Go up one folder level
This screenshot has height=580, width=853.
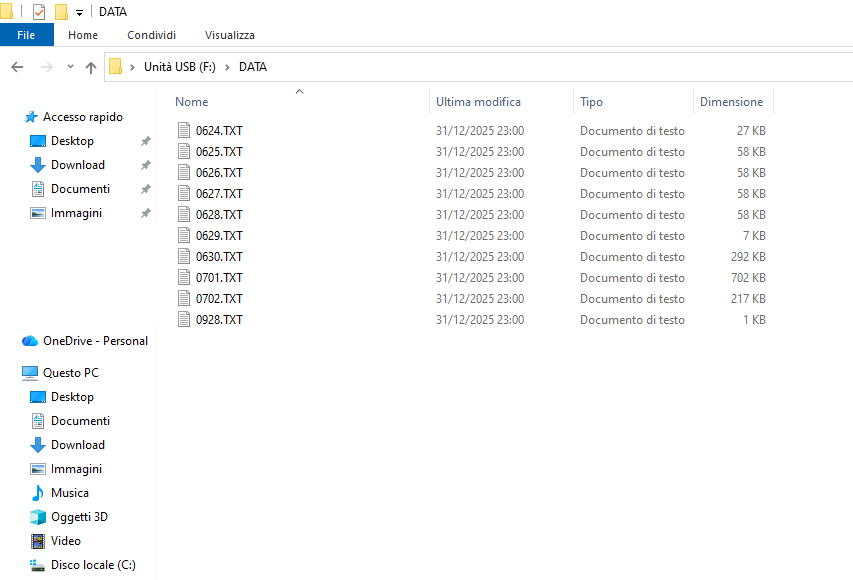click(x=91, y=67)
